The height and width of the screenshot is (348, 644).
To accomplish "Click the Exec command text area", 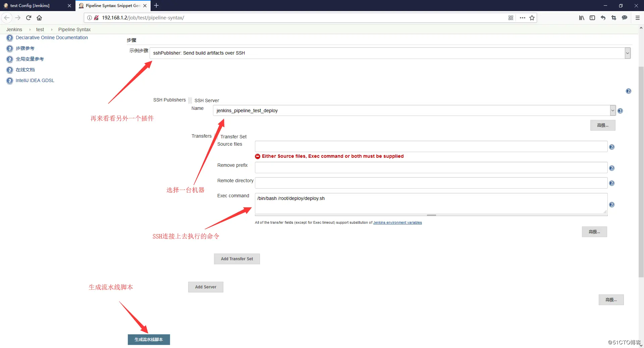I will (431, 203).
